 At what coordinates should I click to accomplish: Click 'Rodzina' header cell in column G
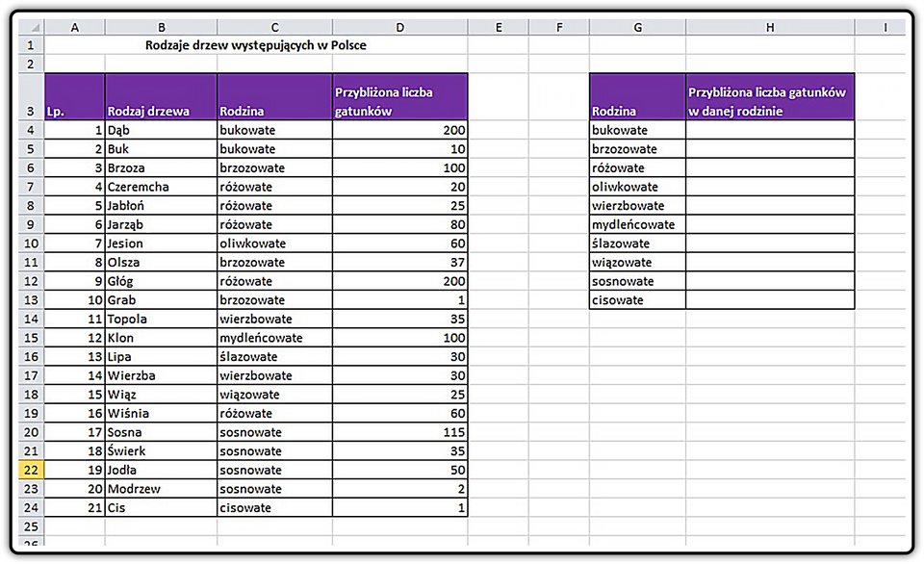coord(637,96)
